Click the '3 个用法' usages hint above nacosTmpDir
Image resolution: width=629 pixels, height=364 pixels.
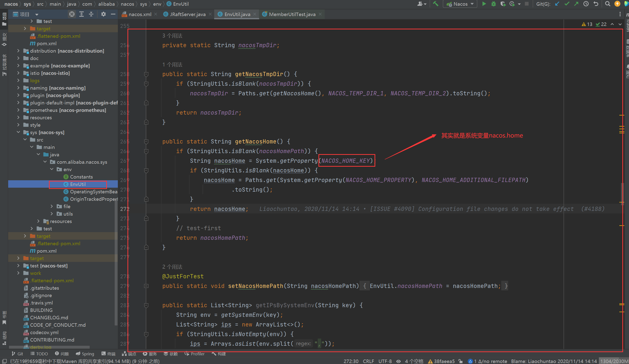coord(172,36)
